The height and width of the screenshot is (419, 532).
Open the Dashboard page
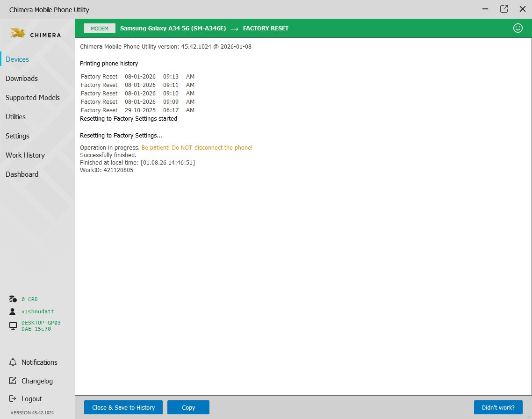point(22,174)
